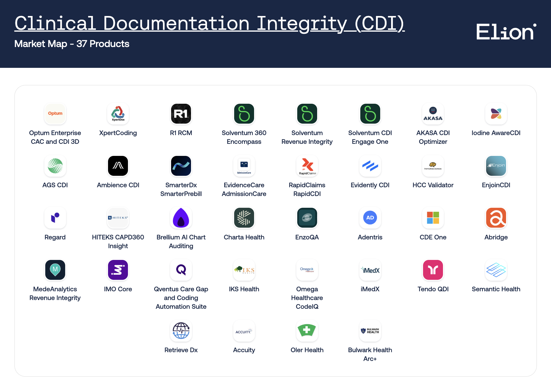Select the Omega Healthcare CodeIQ icon
Image resolution: width=551 pixels, height=392 pixels.
coord(307,270)
